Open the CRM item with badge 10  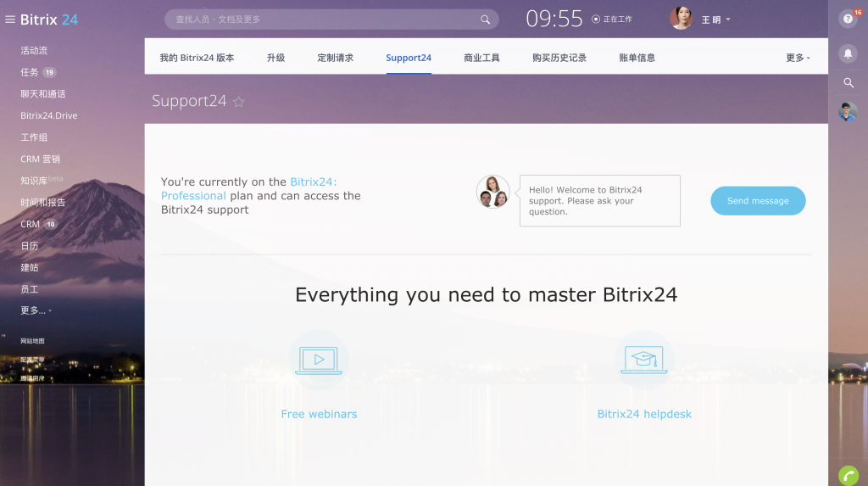[x=38, y=224]
